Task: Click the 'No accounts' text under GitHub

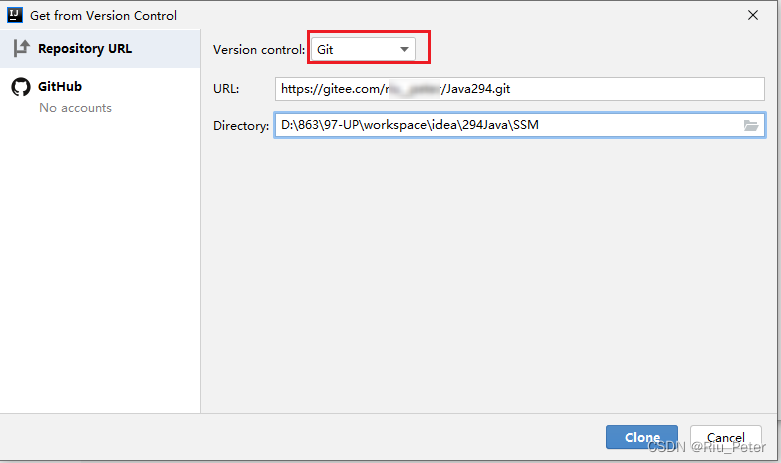Action: tap(76, 108)
